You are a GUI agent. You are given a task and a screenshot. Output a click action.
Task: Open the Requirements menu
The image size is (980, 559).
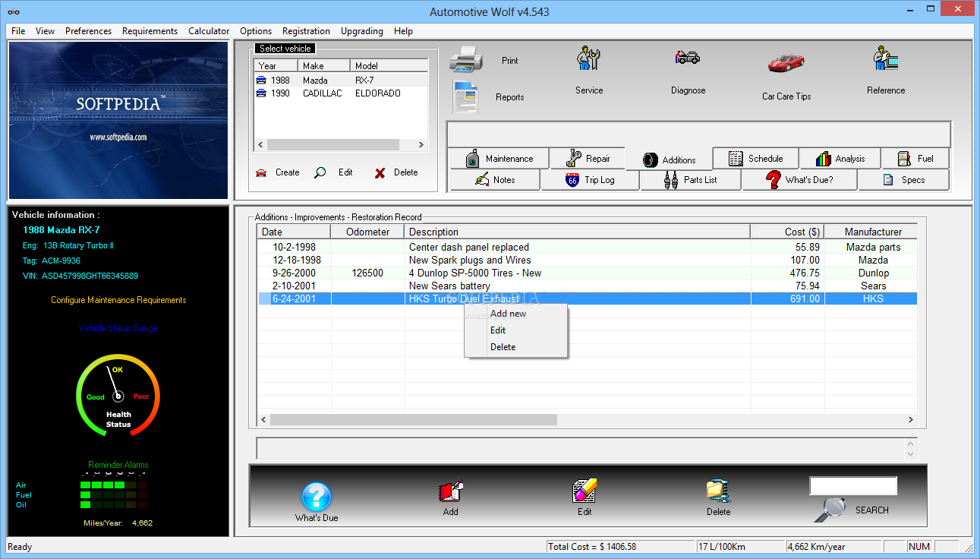[150, 31]
